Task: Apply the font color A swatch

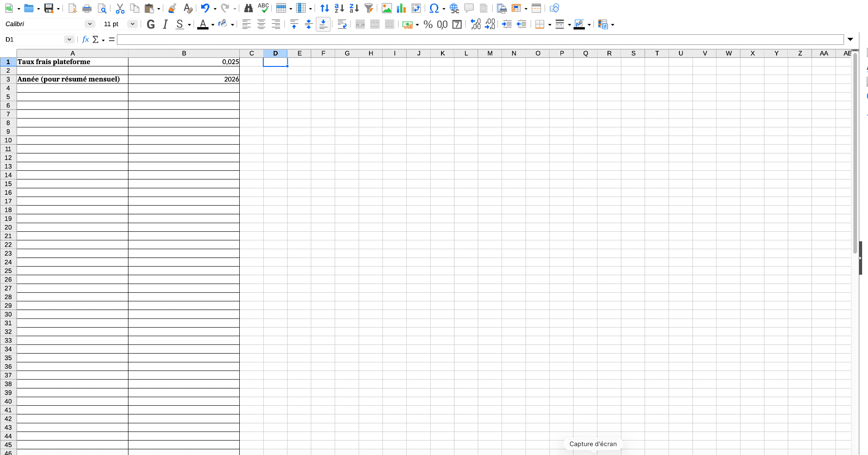Action: pyautogui.click(x=203, y=24)
